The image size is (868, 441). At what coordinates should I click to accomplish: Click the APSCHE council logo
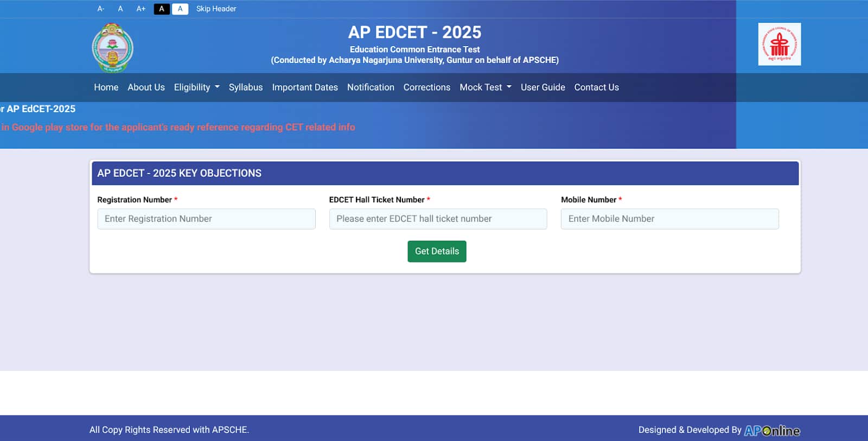pos(780,44)
